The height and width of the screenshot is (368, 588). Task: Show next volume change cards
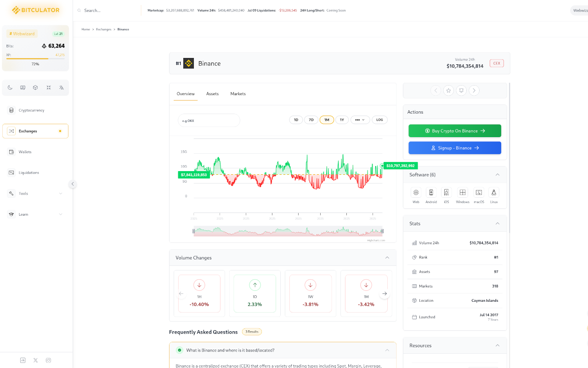(x=384, y=293)
